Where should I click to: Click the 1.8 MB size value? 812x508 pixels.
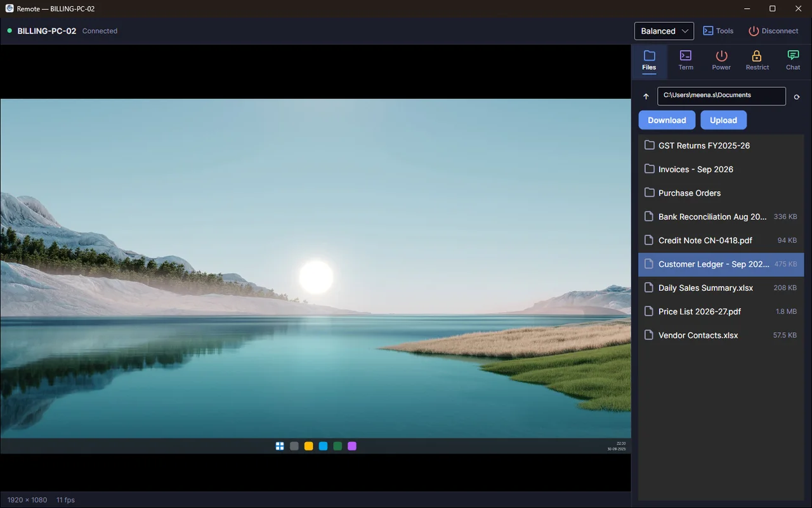click(x=786, y=311)
